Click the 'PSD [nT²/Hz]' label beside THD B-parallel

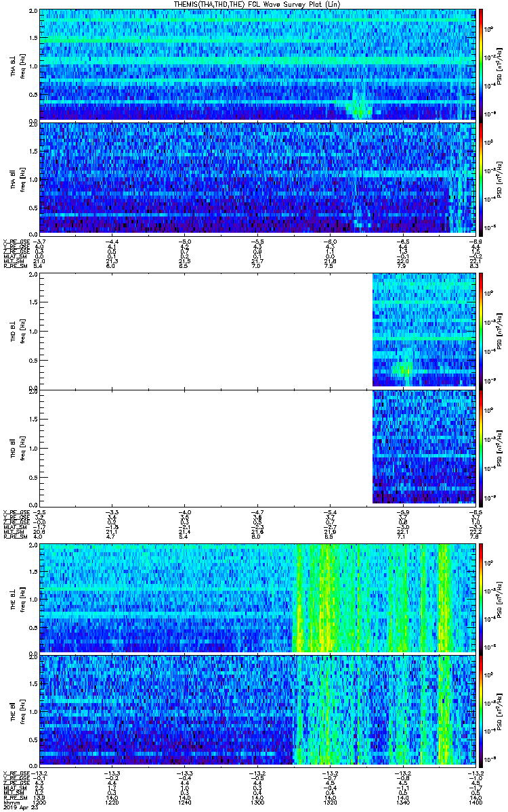pos(499,447)
